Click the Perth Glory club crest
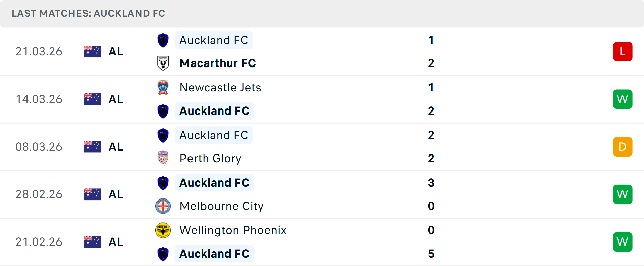The height and width of the screenshot is (266, 644). (x=163, y=158)
